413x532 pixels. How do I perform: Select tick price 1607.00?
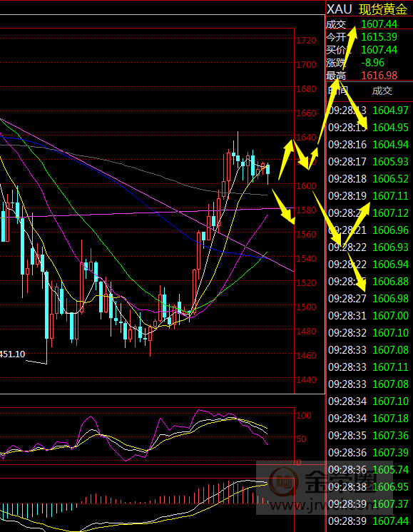point(390,315)
